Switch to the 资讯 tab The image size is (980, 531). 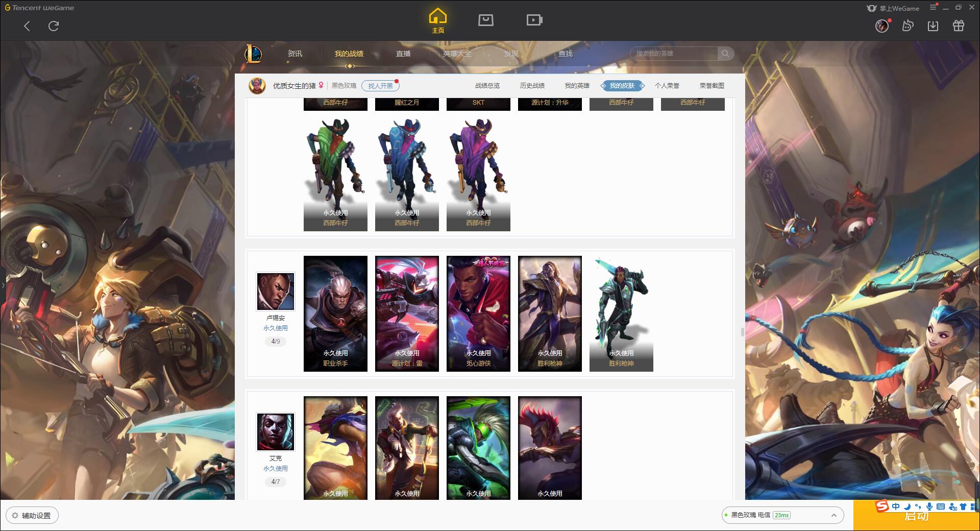tap(295, 54)
